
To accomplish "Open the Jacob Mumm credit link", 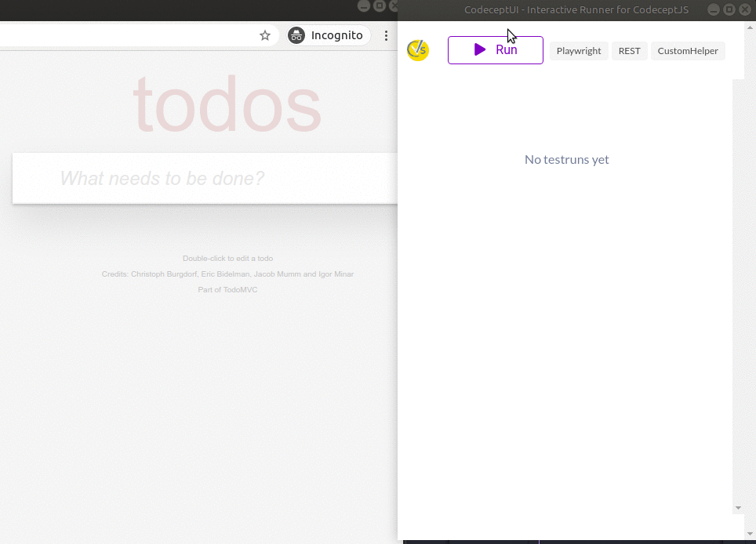I will tap(278, 274).
